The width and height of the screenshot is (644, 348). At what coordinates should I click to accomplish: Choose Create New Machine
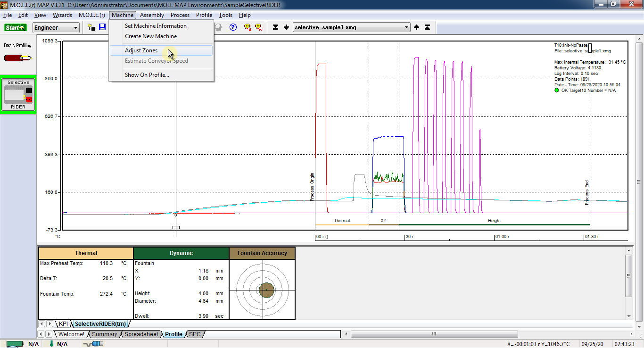[161, 36]
